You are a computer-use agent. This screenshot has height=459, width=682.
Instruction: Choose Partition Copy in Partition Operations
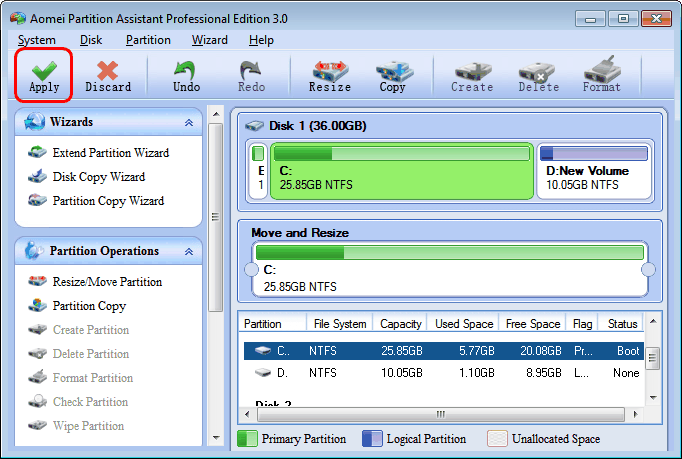point(77,306)
